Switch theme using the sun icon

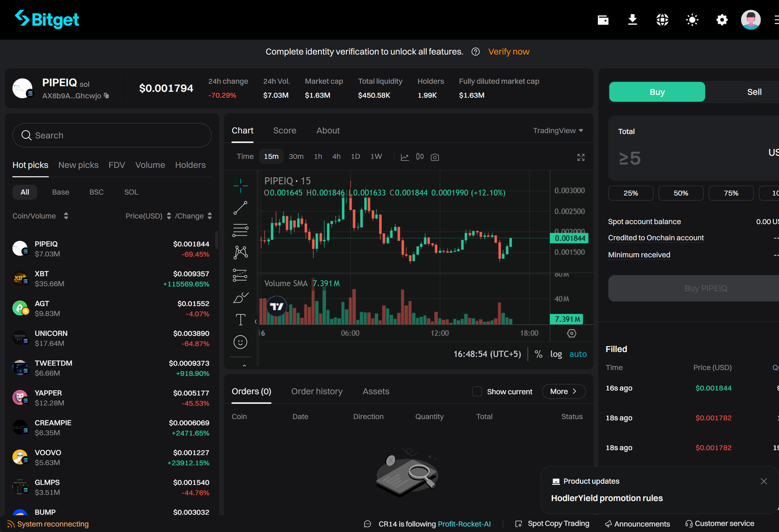692,19
